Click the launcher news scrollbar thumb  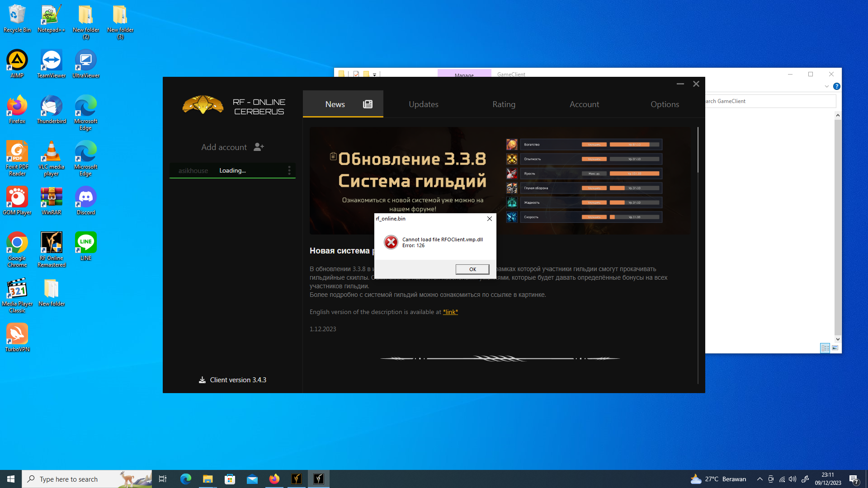click(x=698, y=150)
